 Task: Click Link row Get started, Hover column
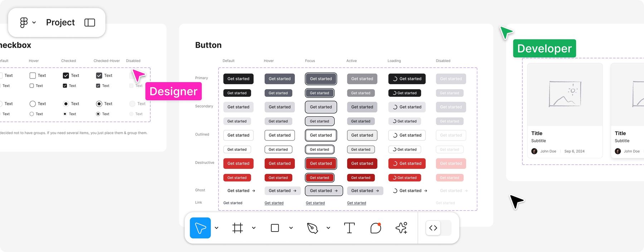click(x=274, y=203)
